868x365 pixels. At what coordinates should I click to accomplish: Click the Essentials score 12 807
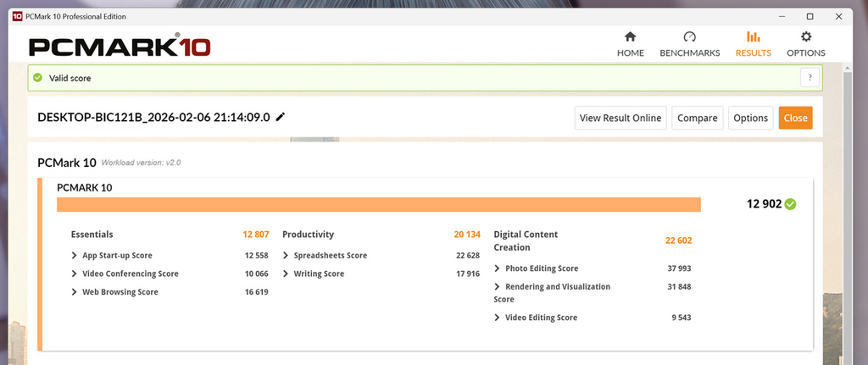[256, 235]
